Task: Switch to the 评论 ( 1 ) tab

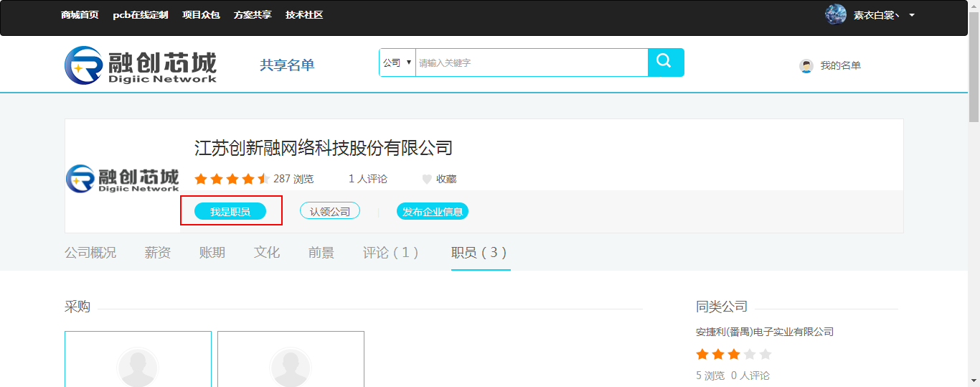Action: (x=392, y=253)
